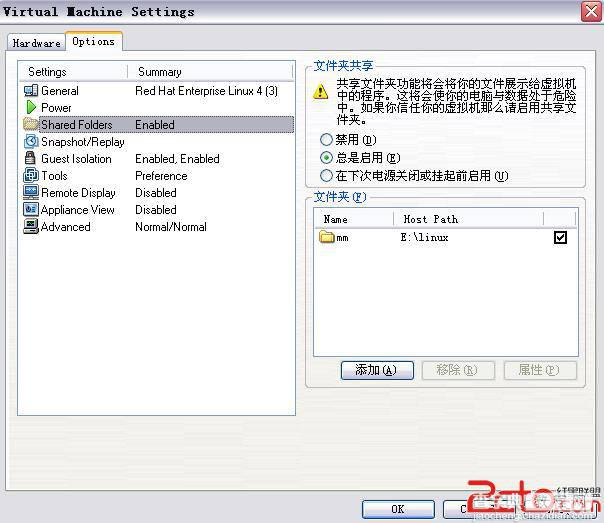This screenshot has height=523, width=604.
Task: Click the Enabled, Enabled summary text
Action: point(177,158)
